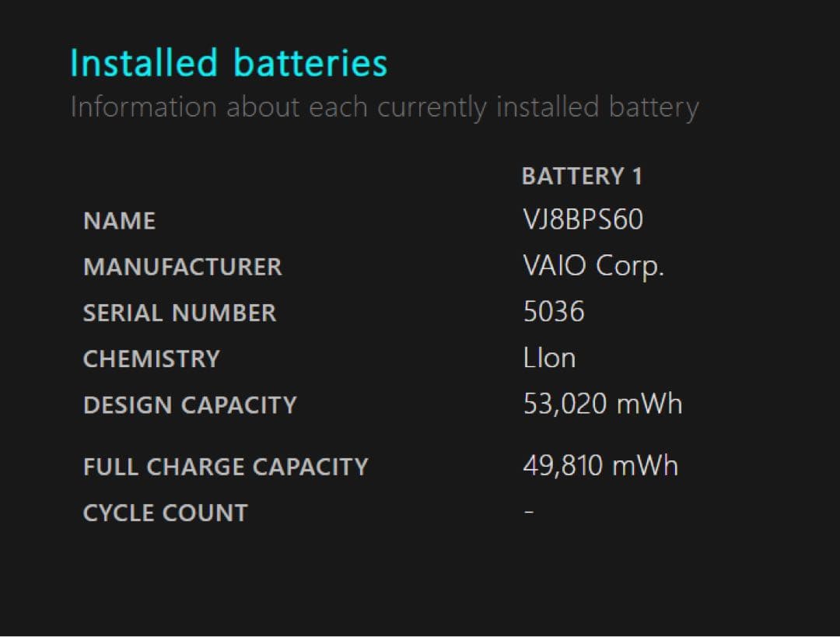Select the battery name VJ8BPS60

click(583, 220)
